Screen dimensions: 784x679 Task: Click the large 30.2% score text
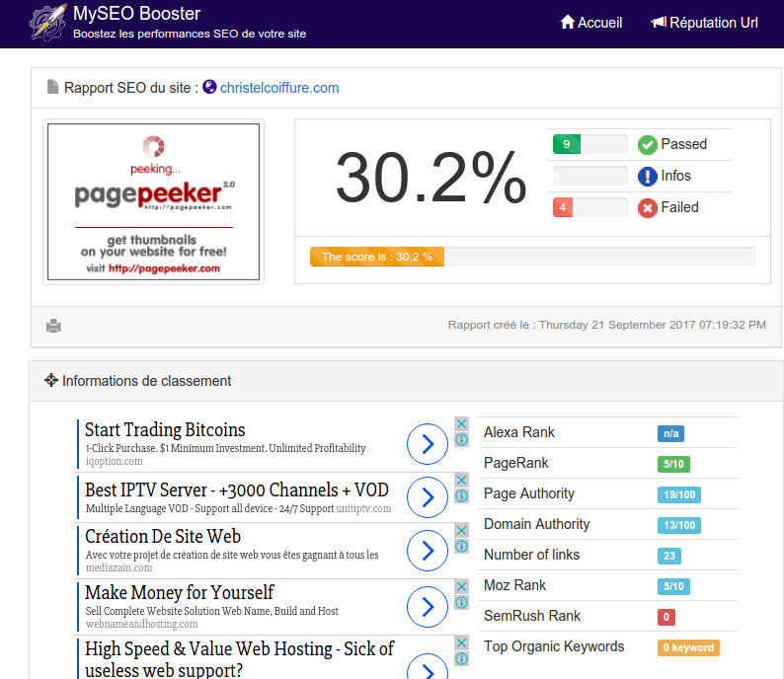(x=431, y=178)
